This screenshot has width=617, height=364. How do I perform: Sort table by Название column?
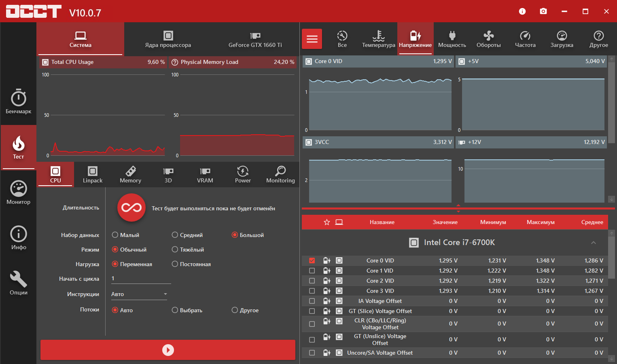click(x=382, y=222)
